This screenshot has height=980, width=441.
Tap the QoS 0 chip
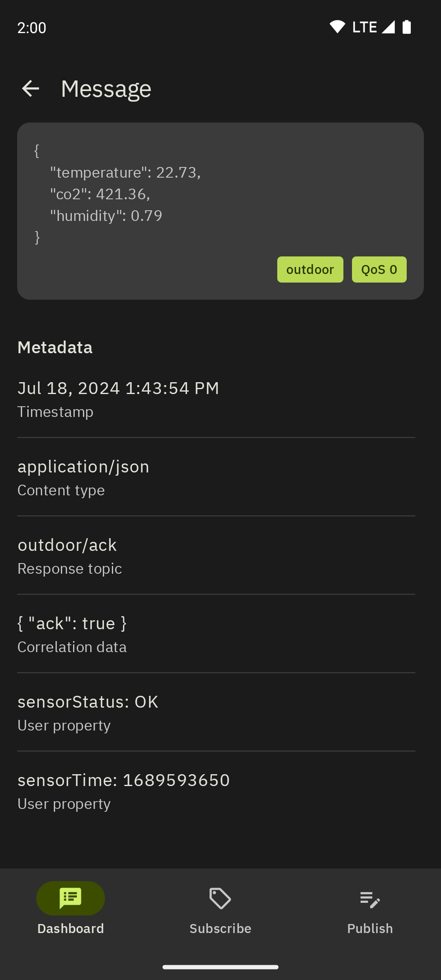pyautogui.click(x=379, y=269)
